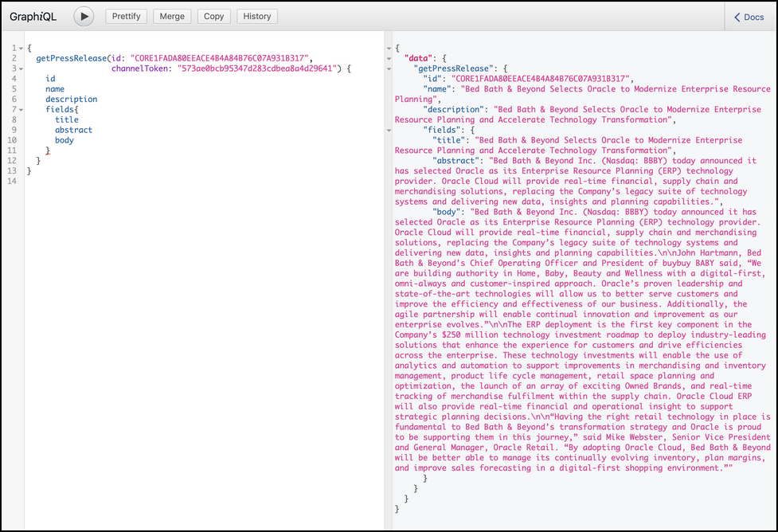Click the getPressRelease field in the query

click(72, 58)
